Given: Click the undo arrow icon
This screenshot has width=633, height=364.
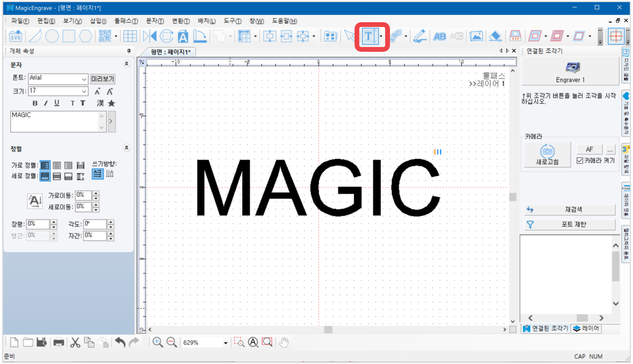Looking at the screenshot, I should coord(120,343).
